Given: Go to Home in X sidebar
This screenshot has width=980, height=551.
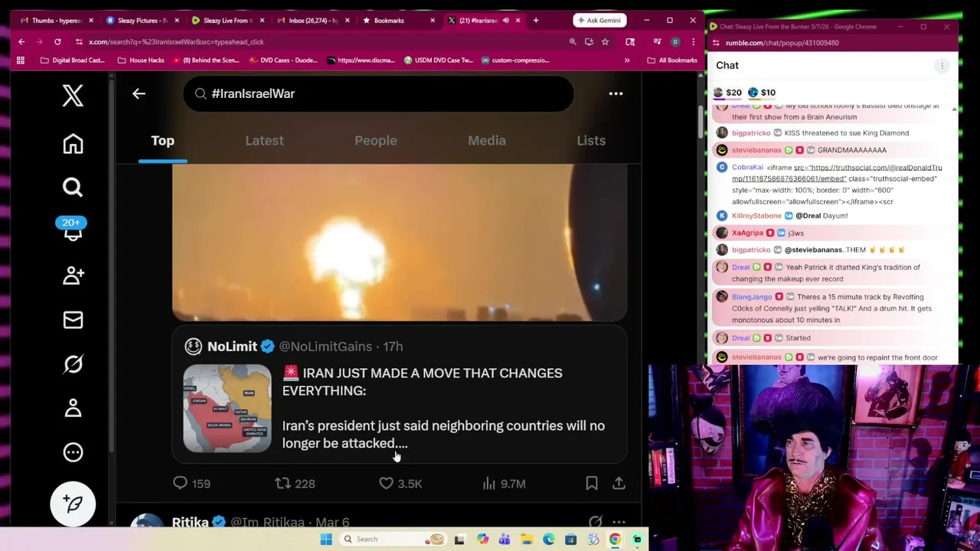Looking at the screenshot, I should 73,144.
